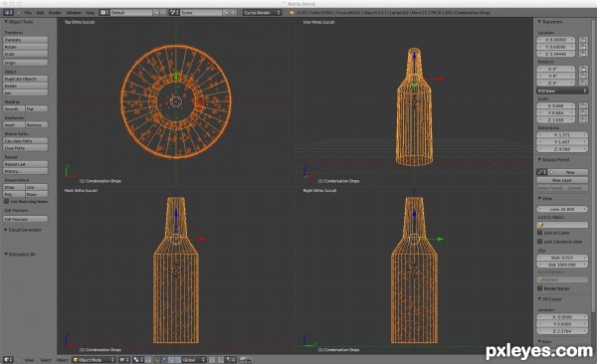Toggle the Lock Camera to View checkbox
Image resolution: width=597 pixels, height=364 pixels.
tap(540, 242)
